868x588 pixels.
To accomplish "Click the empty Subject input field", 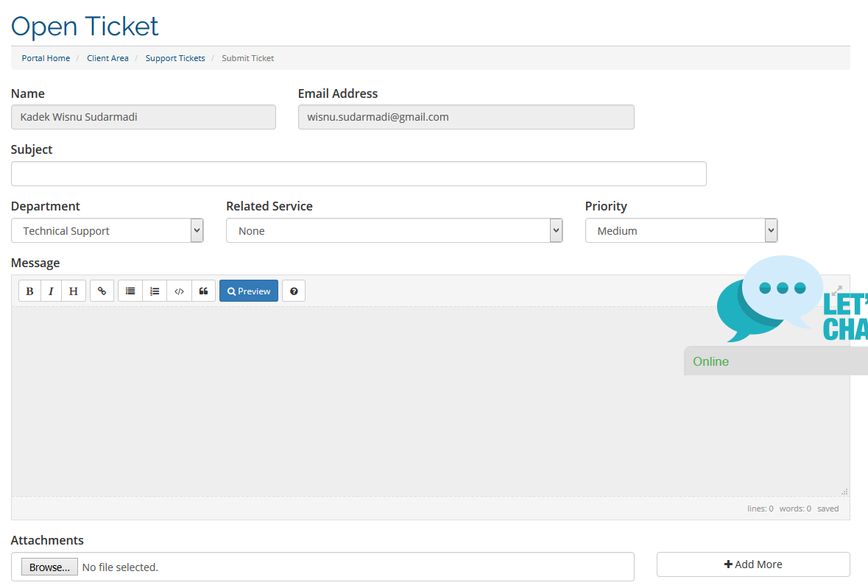I will pyautogui.click(x=359, y=174).
